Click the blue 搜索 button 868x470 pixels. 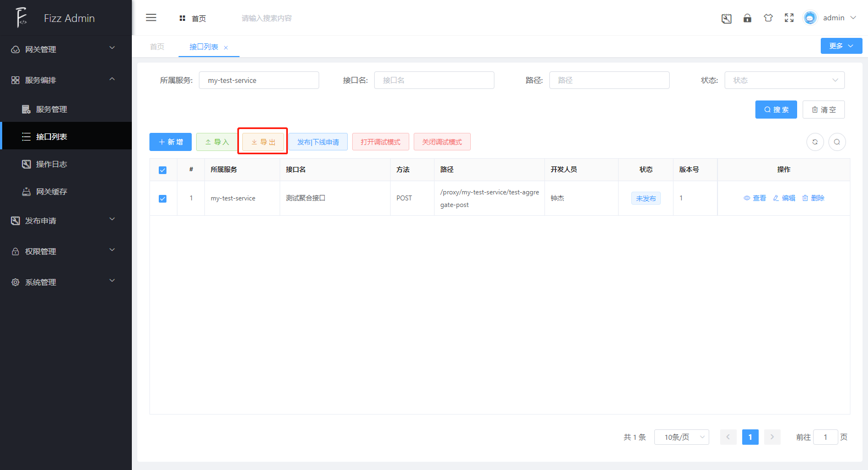776,110
